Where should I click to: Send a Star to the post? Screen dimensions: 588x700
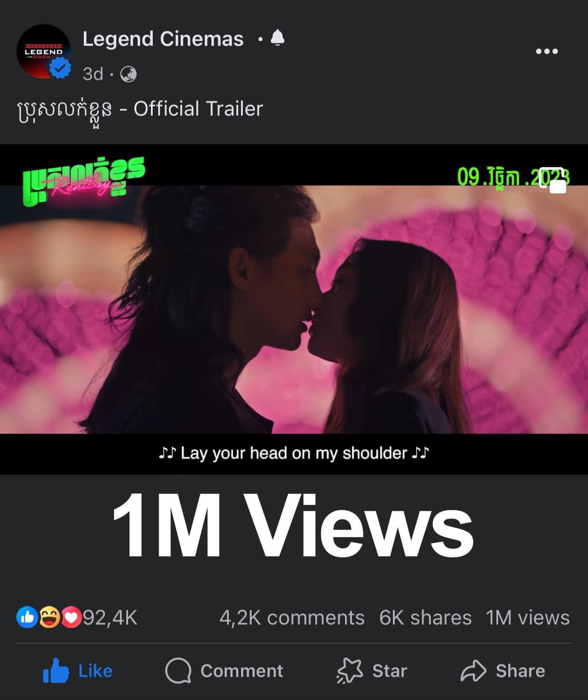(x=371, y=671)
